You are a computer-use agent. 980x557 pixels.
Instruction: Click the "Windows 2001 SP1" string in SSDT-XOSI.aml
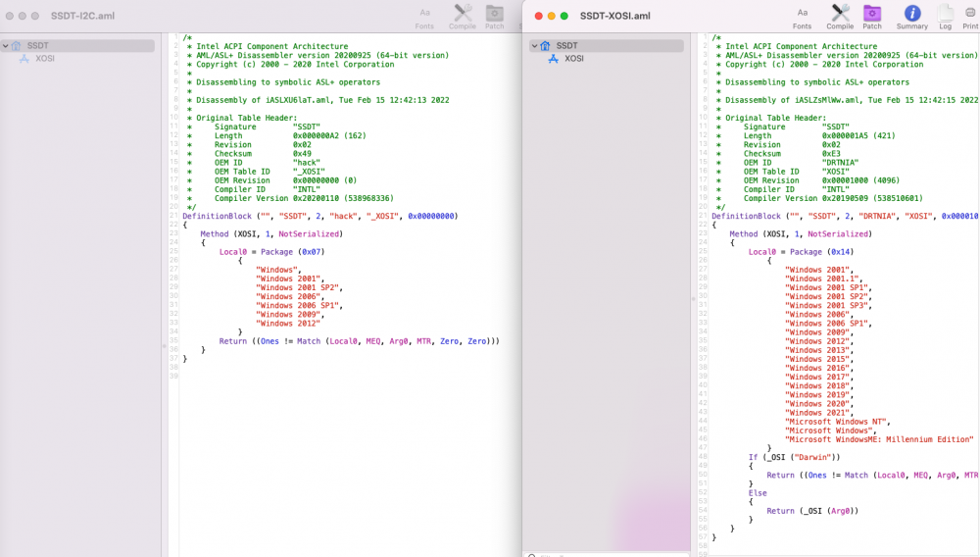826,287
